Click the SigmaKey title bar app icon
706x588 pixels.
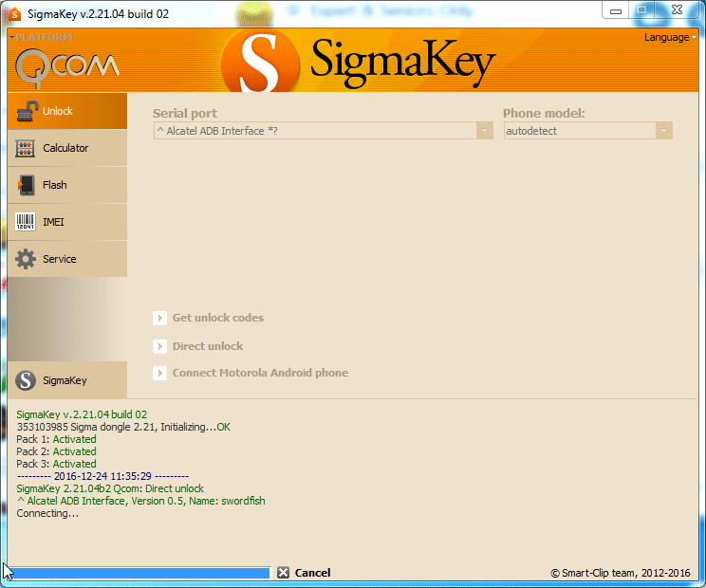click(x=14, y=14)
